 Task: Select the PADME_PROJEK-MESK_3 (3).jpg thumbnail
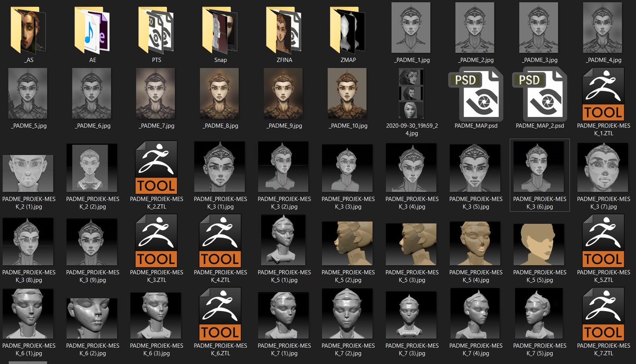(x=347, y=168)
